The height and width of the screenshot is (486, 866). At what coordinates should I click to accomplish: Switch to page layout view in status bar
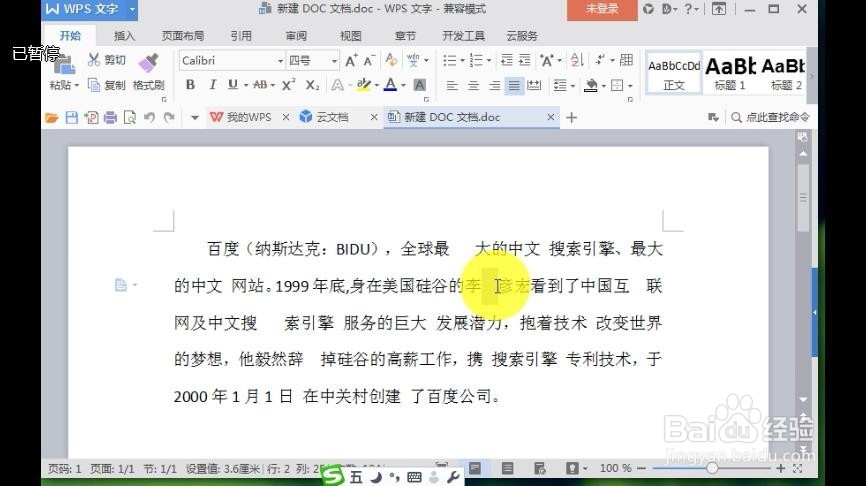[x=474, y=468]
